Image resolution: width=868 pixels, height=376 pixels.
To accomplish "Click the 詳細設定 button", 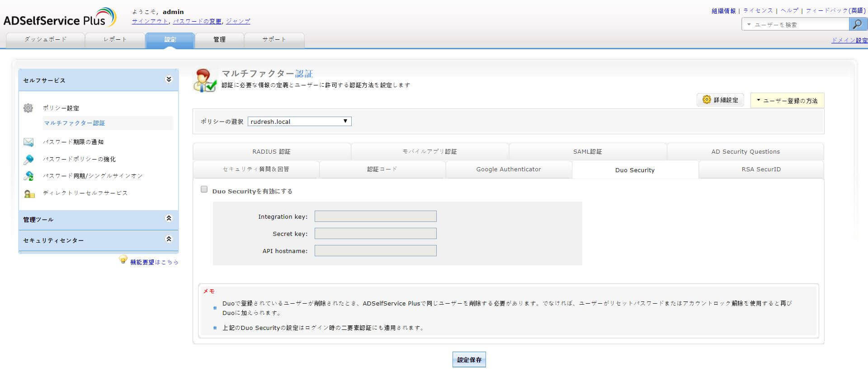I will coord(721,100).
